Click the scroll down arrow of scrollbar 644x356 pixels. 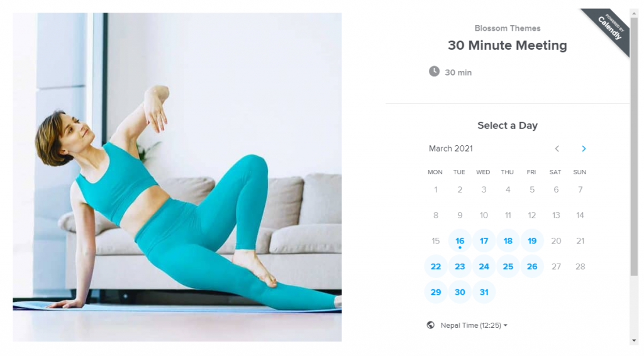click(634, 340)
